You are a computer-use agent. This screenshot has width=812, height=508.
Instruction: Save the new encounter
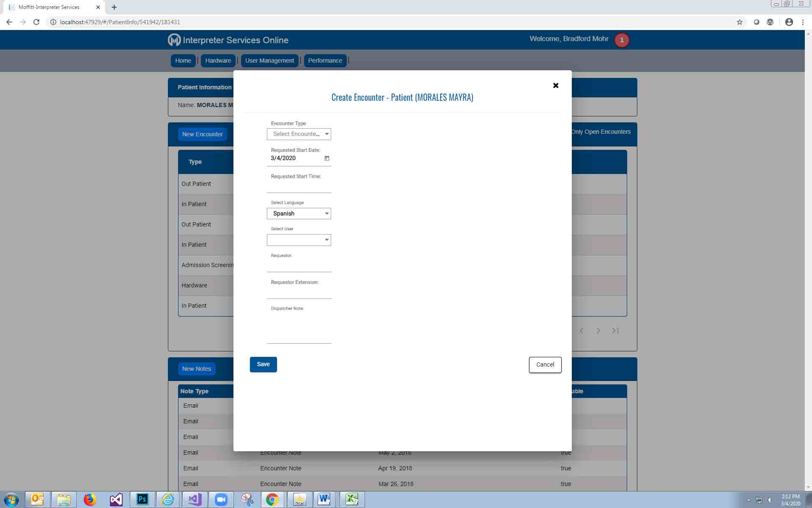(x=263, y=364)
